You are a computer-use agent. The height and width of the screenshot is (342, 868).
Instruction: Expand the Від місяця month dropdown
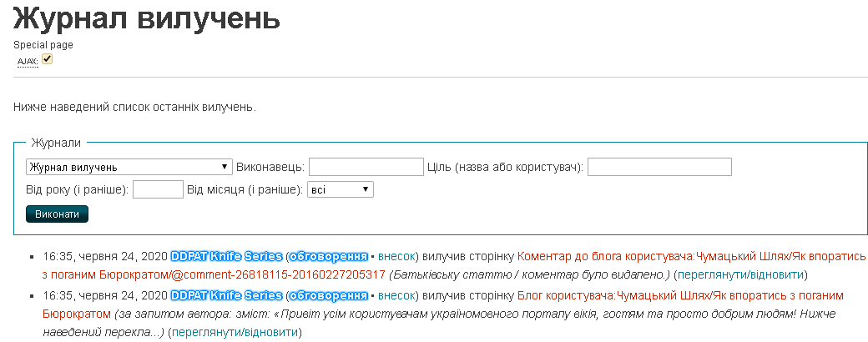(341, 189)
